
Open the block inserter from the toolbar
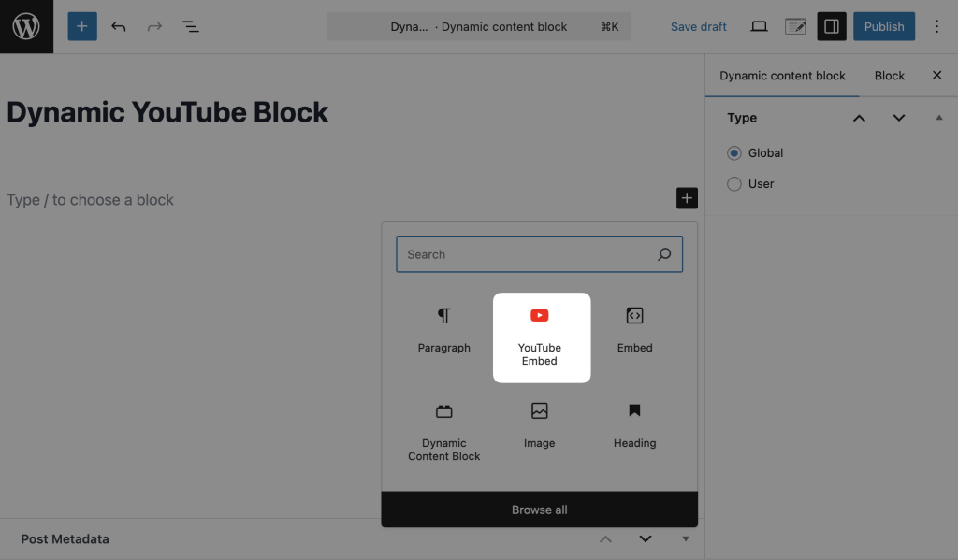click(82, 26)
